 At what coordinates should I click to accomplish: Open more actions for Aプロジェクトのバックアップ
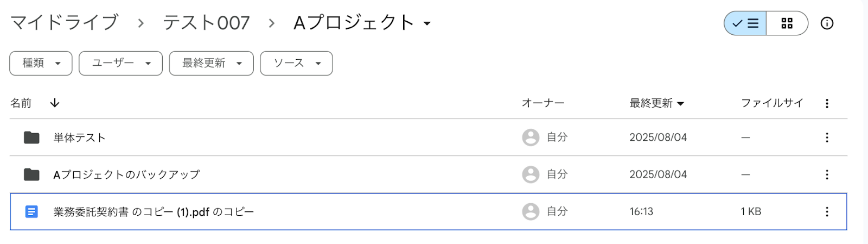point(827,174)
